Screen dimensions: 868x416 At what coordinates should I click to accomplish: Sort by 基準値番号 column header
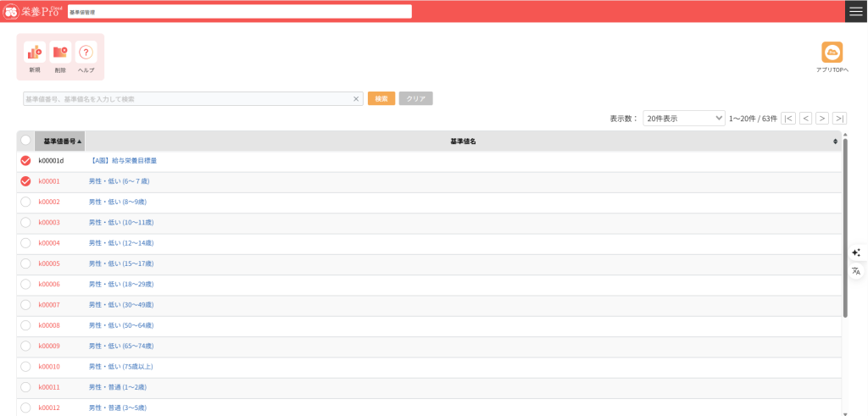click(x=60, y=141)
